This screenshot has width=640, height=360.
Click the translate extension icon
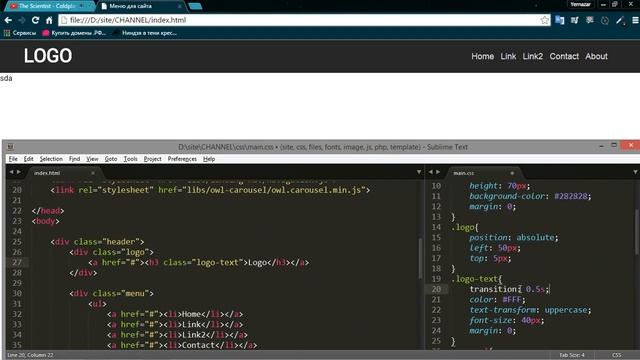560,20
